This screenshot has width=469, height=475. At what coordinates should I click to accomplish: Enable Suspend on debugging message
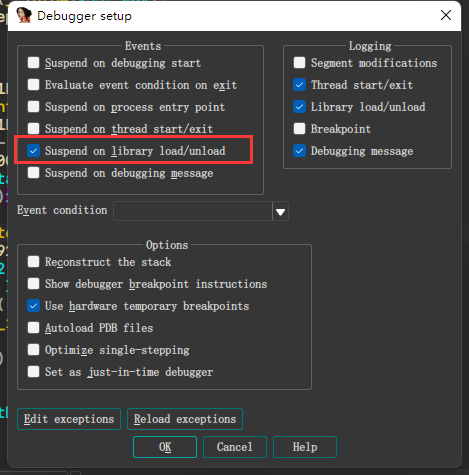pyautogui.click(x=33, y=173)
